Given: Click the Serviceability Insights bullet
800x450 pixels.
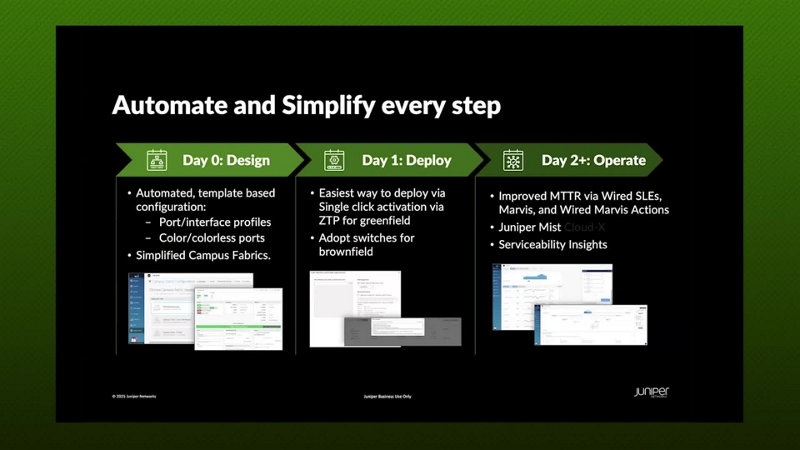Looking at the screenshot, I should point(552,245).
